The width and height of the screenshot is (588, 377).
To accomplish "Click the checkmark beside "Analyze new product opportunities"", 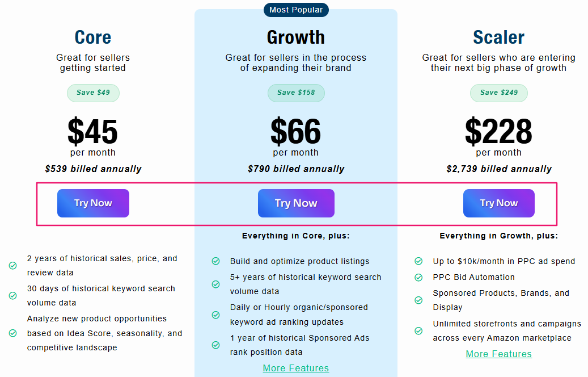I will (12, 333).
